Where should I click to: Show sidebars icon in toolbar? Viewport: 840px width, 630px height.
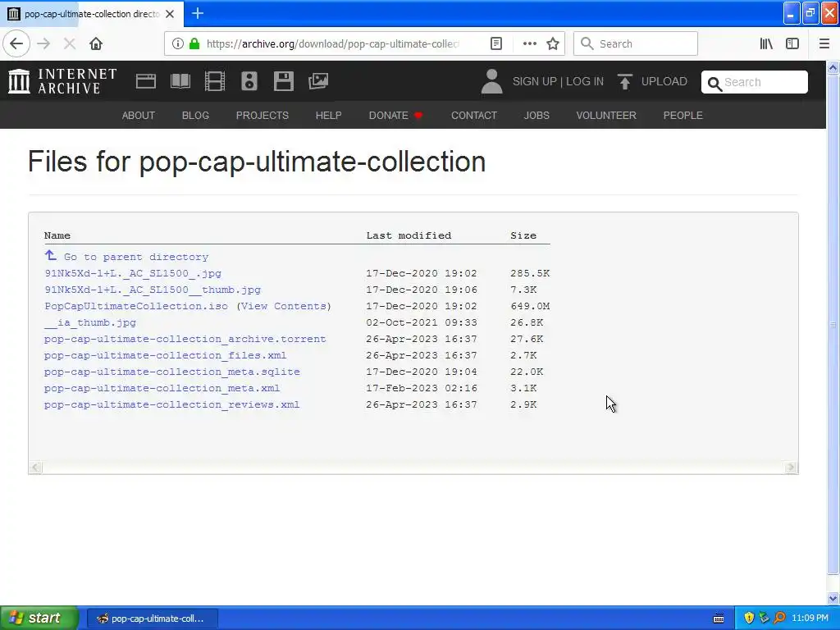click(792, 44)
